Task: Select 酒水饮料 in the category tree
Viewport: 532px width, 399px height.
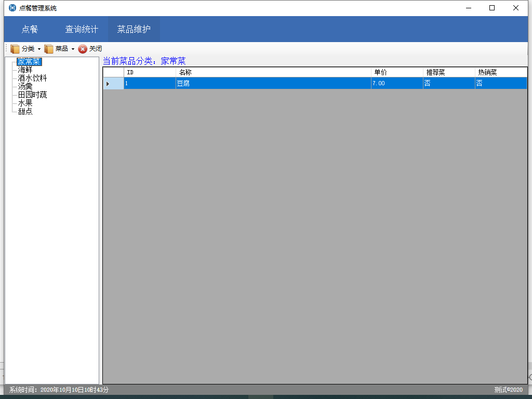Action: tap(32, 78)
